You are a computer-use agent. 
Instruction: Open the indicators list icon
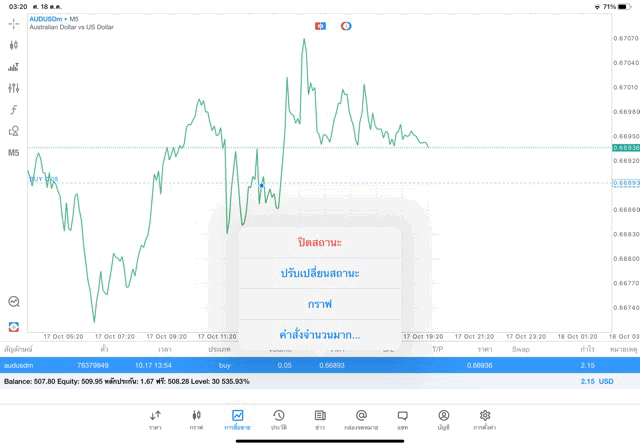coord(13,67)
